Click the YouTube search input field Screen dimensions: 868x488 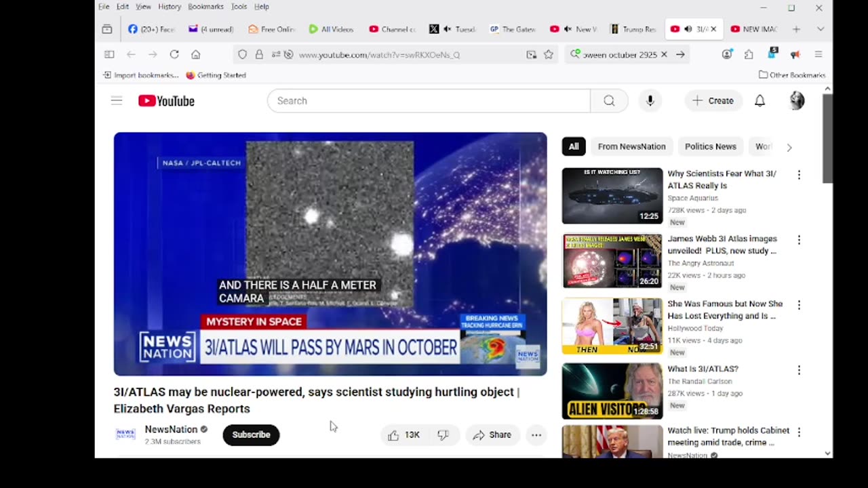[429, 101]
